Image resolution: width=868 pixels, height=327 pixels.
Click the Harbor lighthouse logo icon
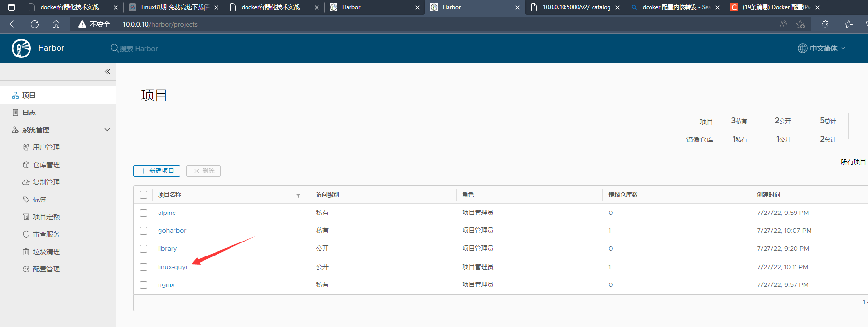click(21, 48)
